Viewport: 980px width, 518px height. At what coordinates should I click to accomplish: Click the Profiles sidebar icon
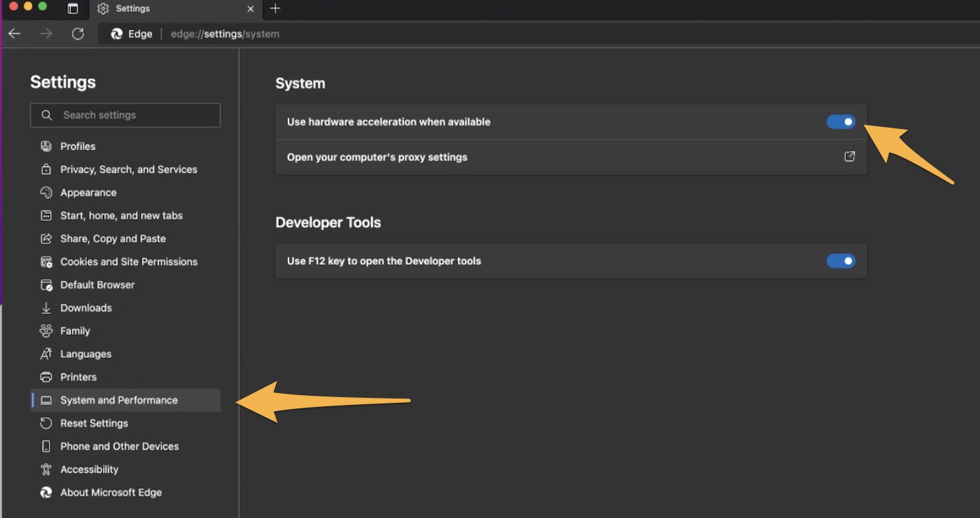pyautogui.click(x=47, y=147)
